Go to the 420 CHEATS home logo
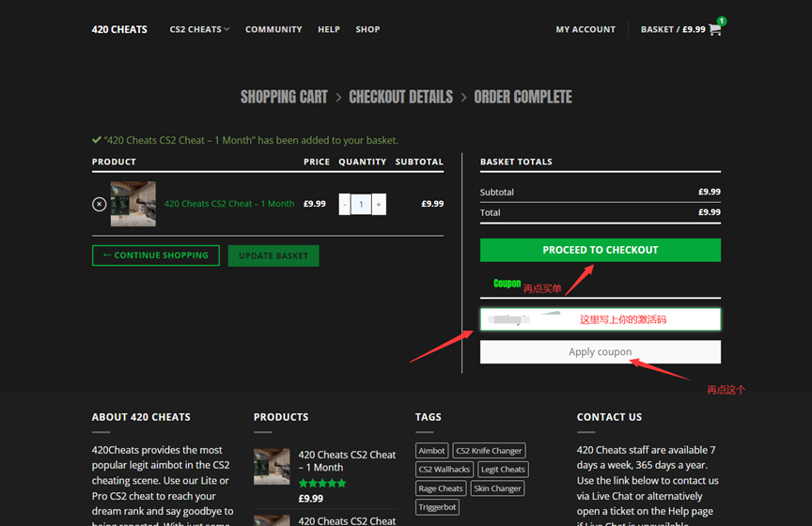The width and height of the screenshot is (812, 526). (119, 29)
